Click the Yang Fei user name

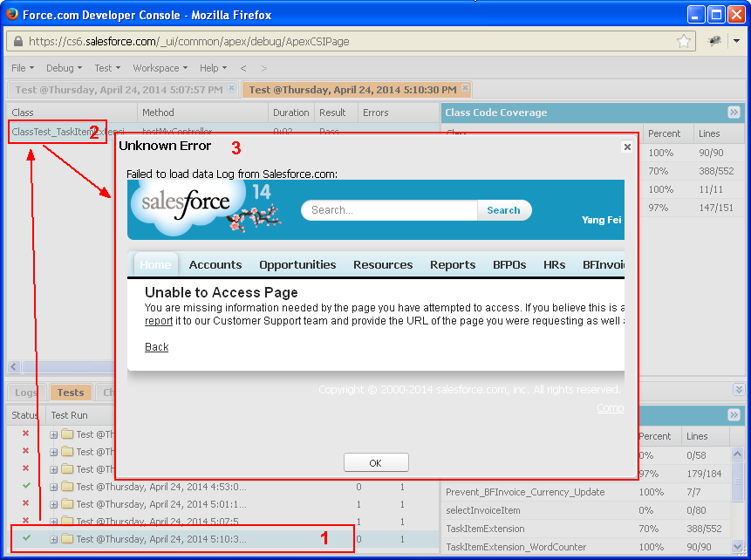tap(601, 220)
